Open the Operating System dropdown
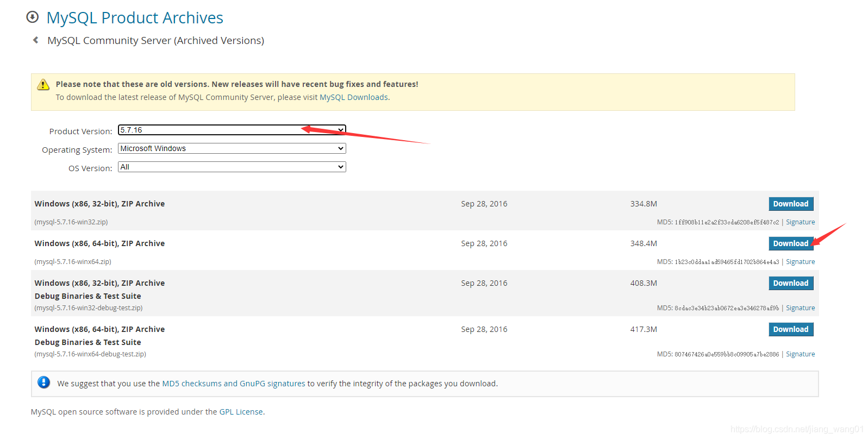868x439 pixels. click(x=232, y=148)
